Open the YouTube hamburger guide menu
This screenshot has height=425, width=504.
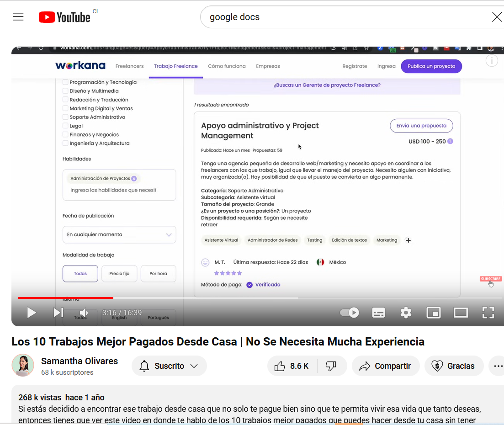point(18,17)
